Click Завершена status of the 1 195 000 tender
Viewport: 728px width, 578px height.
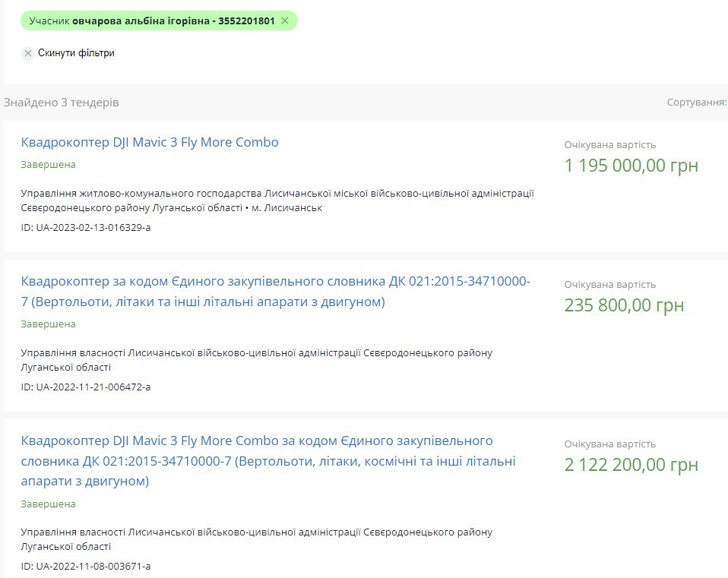click(x=48, y=164)
